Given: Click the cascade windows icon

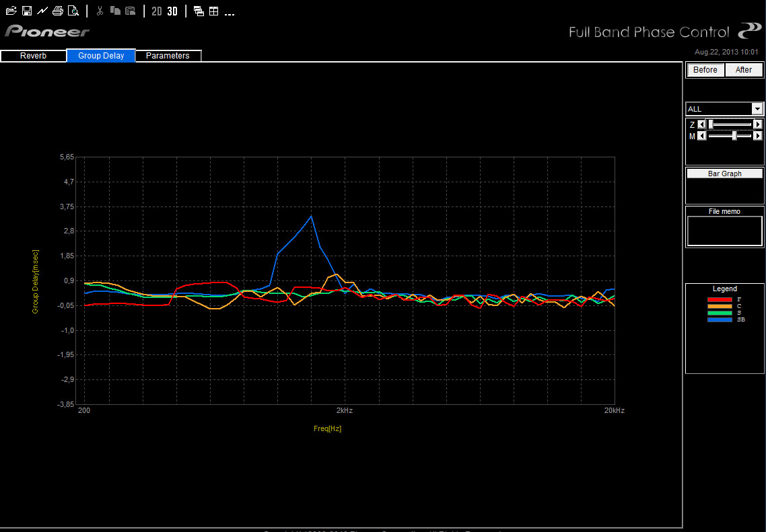Looking at the screenshot, I should [199, 11].
